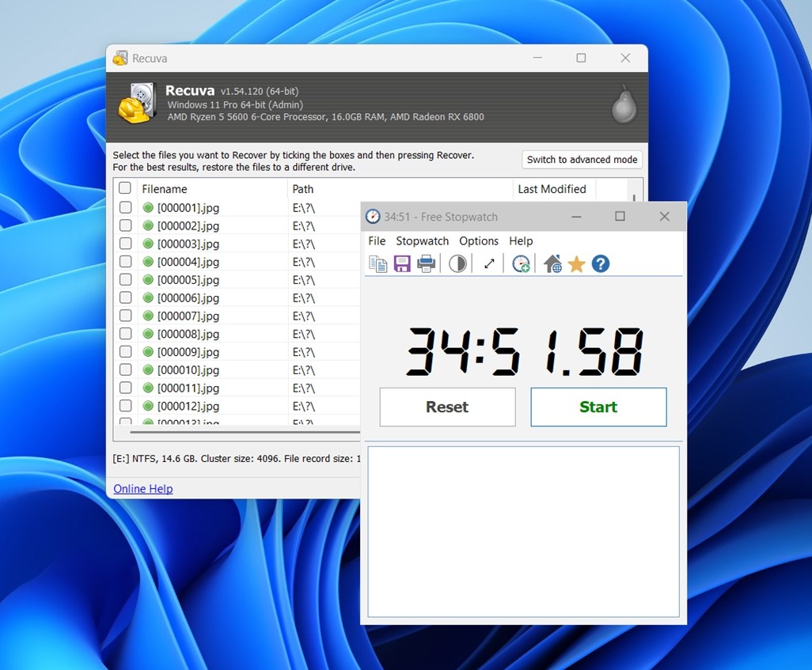Switch Recuva to advanced mode
Viewport: 812px width, 670px height.
pyautogui.click(x=582, y=159)
